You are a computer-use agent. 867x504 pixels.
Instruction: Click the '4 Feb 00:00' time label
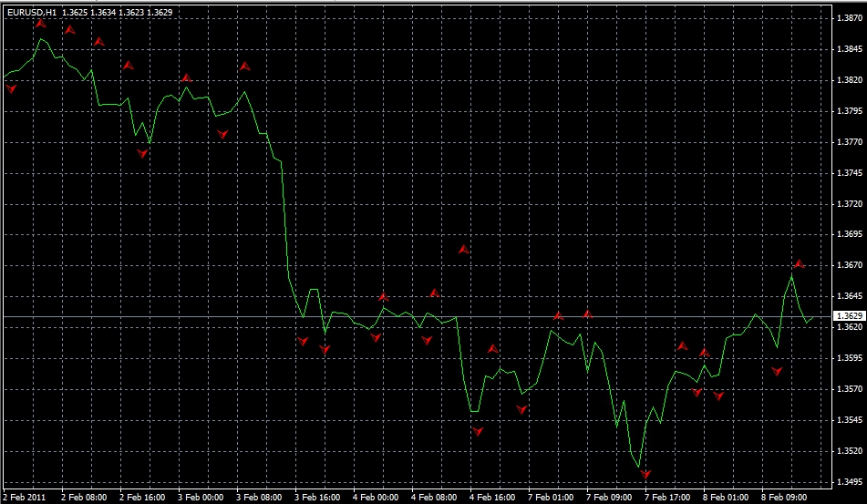pos(376,497)
